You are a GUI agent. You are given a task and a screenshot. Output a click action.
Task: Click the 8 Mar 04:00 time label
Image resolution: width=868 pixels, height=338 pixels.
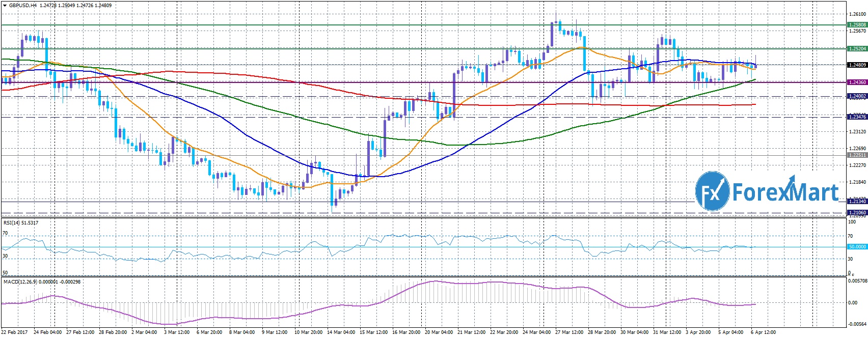[x=242, y=332]
